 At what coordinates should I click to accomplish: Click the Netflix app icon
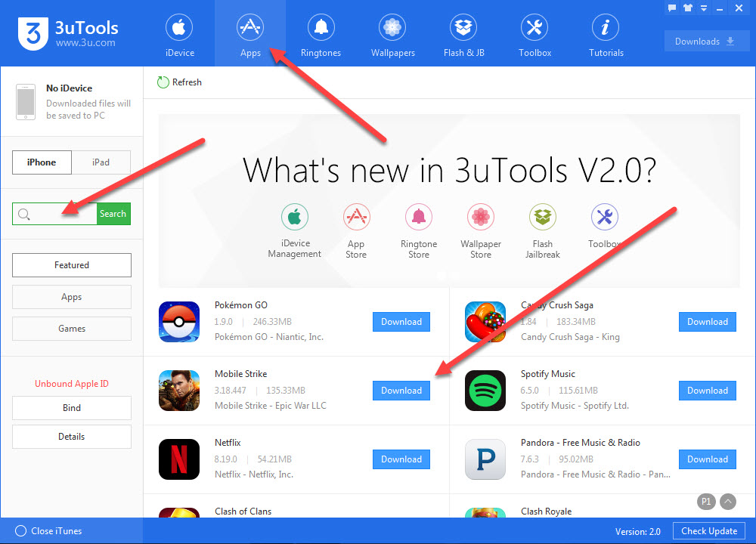point(179,459)
